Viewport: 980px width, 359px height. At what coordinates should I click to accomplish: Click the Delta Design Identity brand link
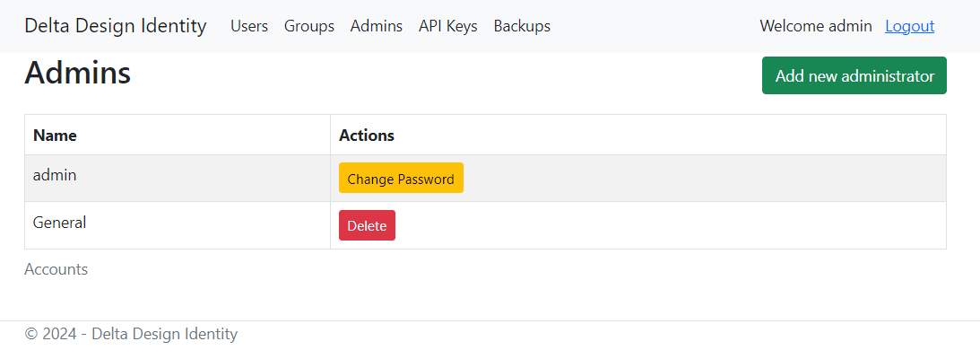pos(116,26)
